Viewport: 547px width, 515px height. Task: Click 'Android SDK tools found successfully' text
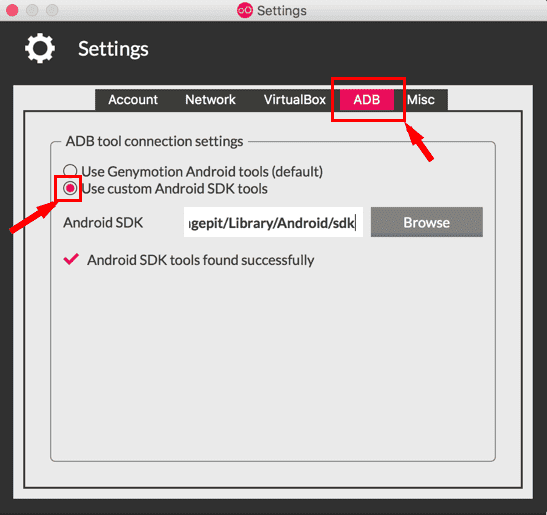click(x=201, y=260)
